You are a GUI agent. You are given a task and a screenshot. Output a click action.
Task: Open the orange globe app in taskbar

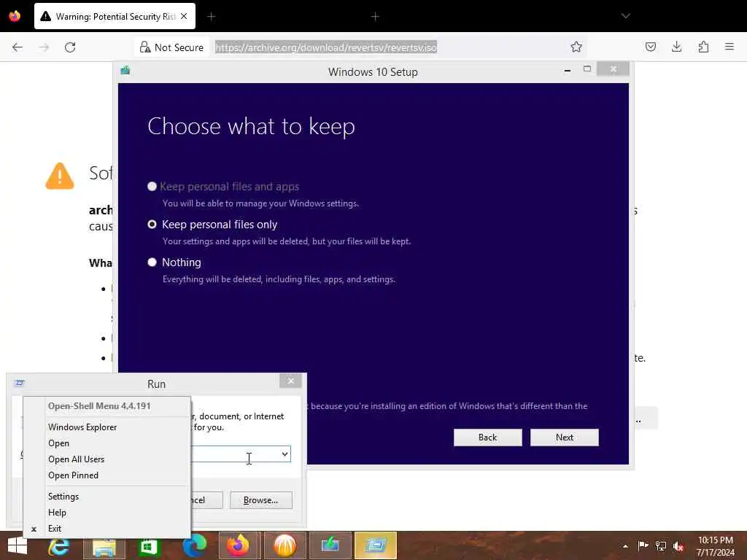tap(285, 545)
